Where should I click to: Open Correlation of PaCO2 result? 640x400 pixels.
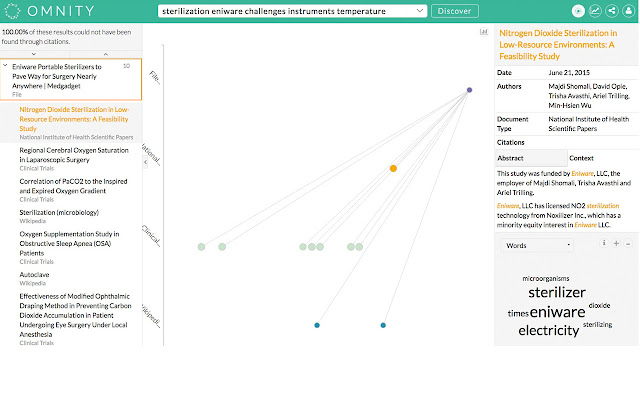tap(73, 186)
